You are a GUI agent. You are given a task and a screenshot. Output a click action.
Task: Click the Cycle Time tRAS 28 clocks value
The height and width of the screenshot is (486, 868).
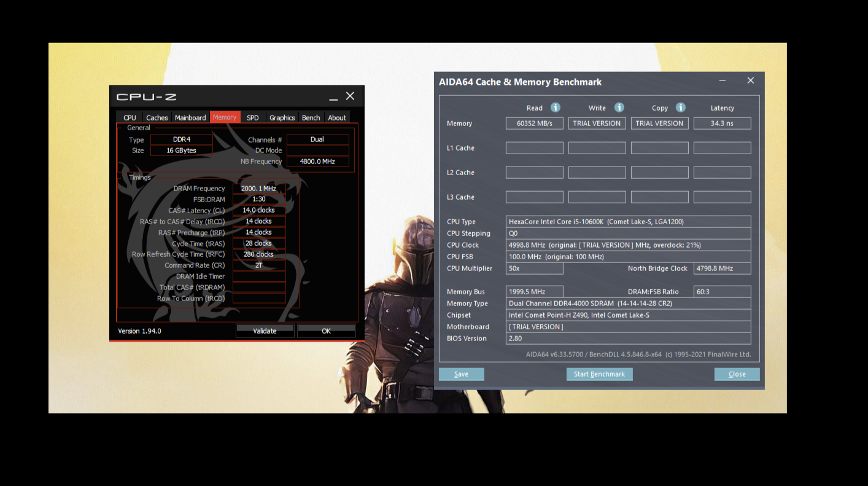259,244
